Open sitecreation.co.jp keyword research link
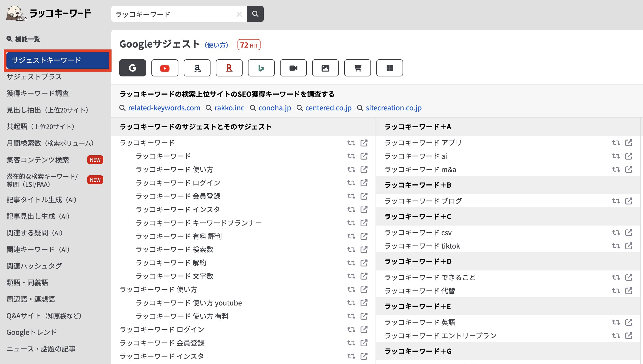Viewport: 643px width, 364px height. pos(394,108)
